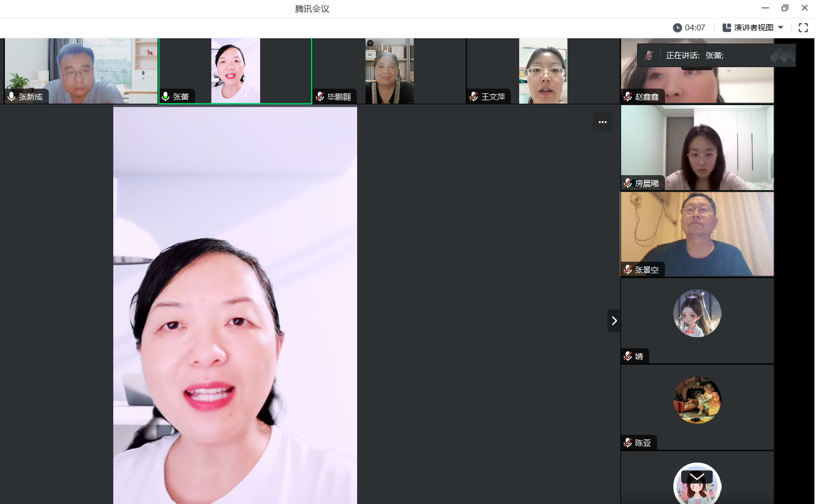Click the 正在讲话: 张蕾 speaking indicator
Screen dimensions: 816x504
[x=694, y=56]
